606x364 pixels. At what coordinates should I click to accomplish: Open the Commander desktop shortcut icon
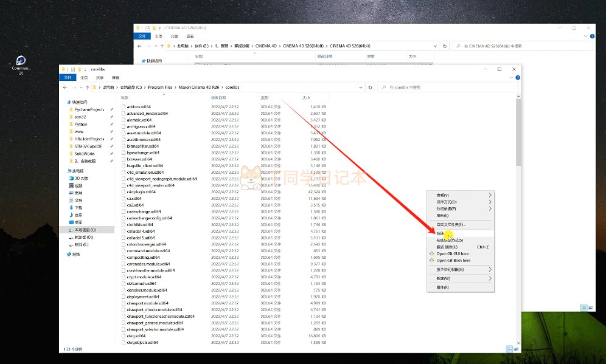tap(21, 61)
